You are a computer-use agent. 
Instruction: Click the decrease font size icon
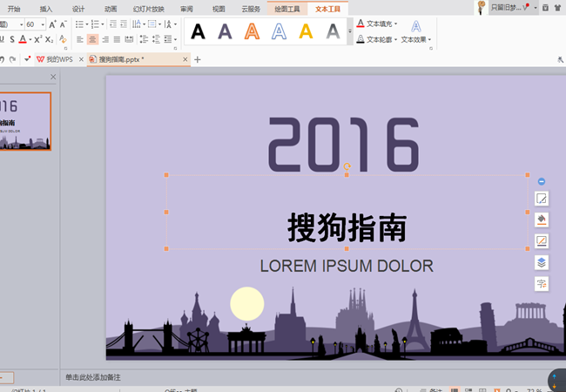coord(64,24)
